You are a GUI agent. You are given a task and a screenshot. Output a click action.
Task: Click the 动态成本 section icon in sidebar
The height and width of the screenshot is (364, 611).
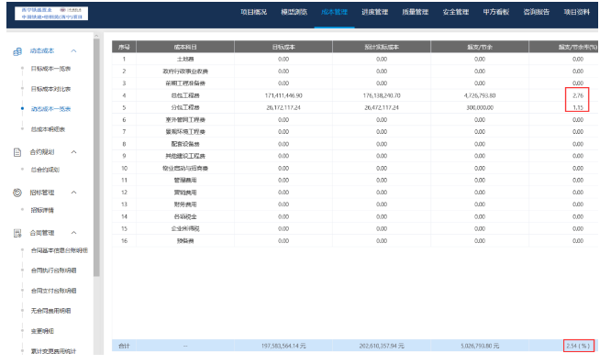[x=17, y=51]
